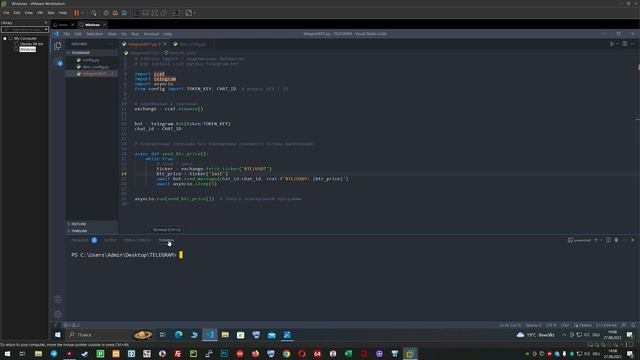Open VMware VM menu
Screen dimensions: 640x360
(x=40, y=13)
